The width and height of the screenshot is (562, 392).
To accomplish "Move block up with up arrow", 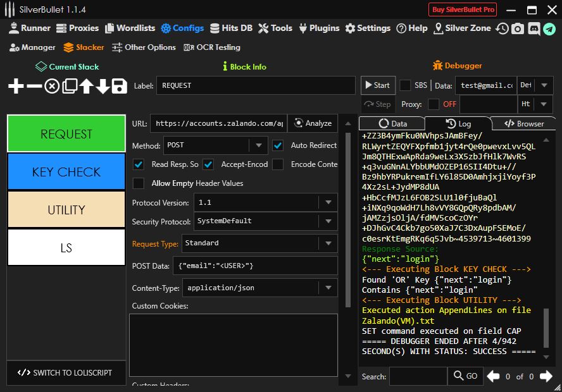I will [x=86, y=86].
